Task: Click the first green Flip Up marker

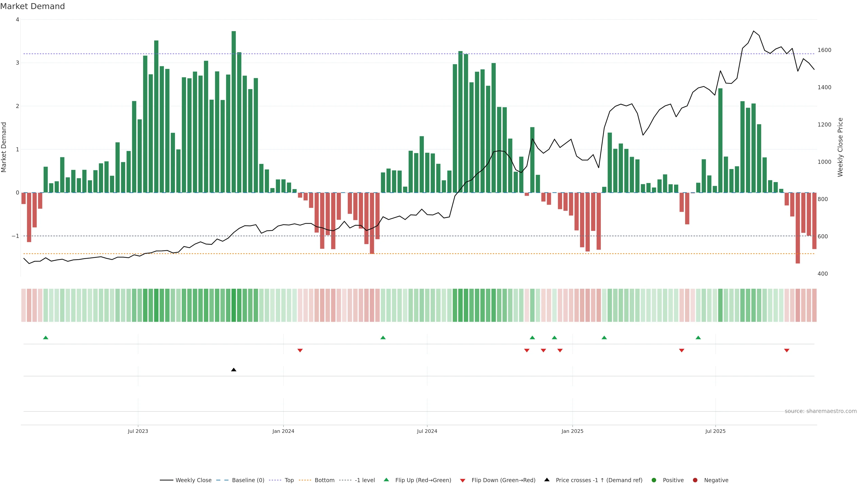Action: click(46, 338)
